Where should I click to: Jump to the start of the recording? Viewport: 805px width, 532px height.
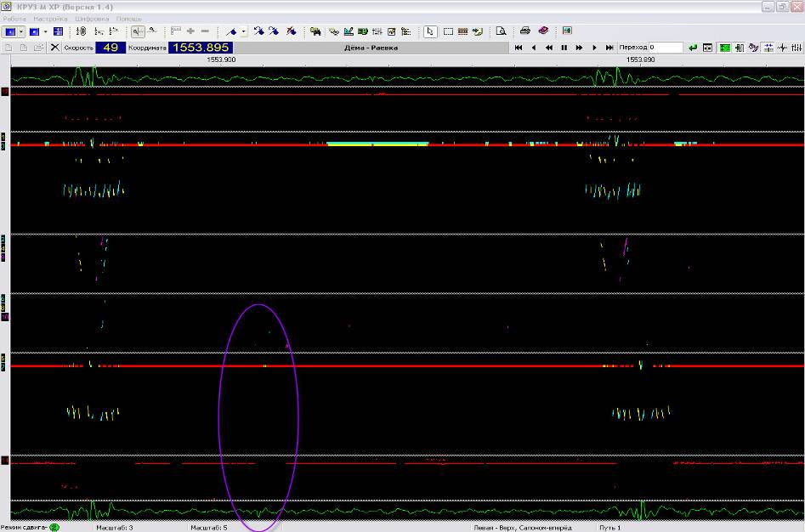tap(519, 48)
